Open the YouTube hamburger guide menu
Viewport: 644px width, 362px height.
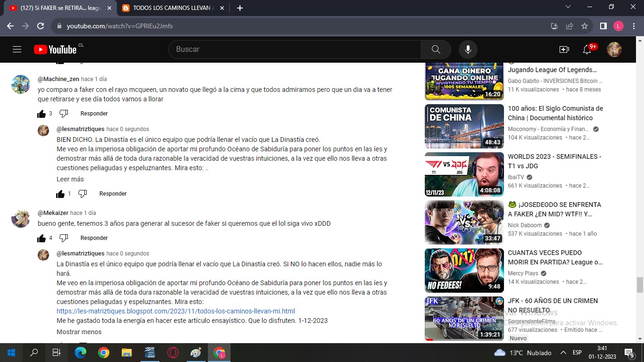pyautogui.click(x=17, y=49)
